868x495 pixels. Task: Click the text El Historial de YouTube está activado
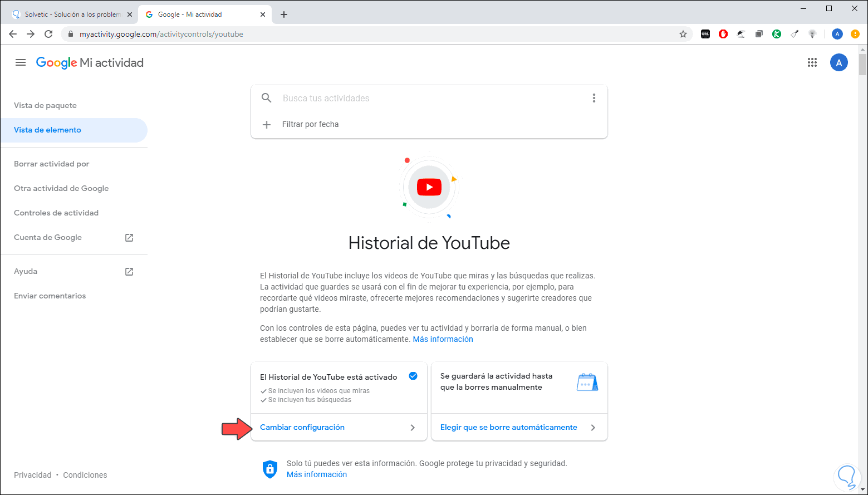pyautogui.click(x=328, y=377)
